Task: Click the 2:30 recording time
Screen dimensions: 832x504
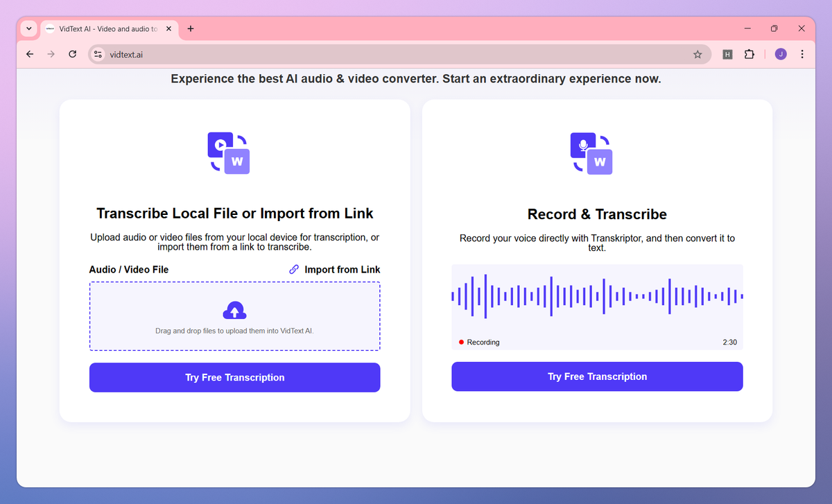Action: coord(729,342)
